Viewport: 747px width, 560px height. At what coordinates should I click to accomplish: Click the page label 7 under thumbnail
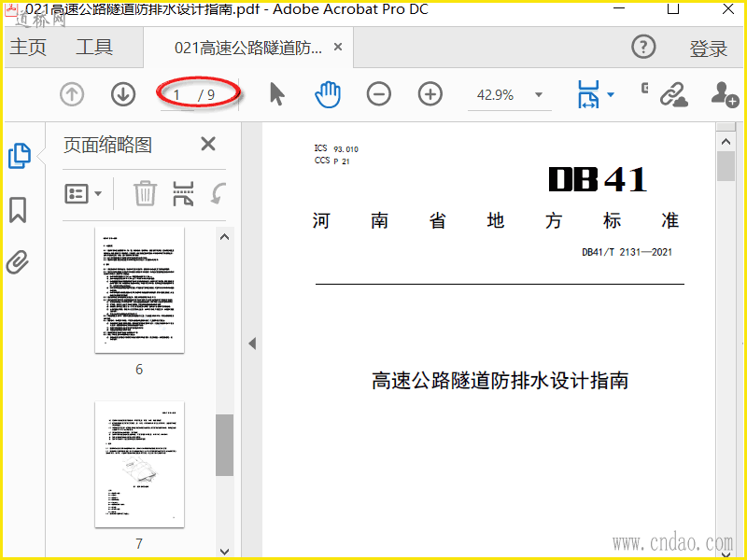click(139, 543)
